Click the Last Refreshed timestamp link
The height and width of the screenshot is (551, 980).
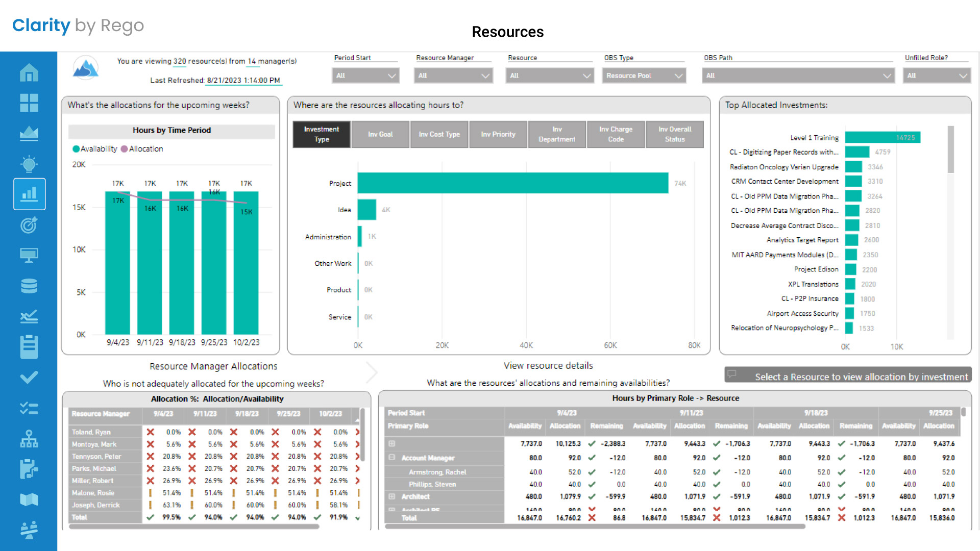pos(243,80)
